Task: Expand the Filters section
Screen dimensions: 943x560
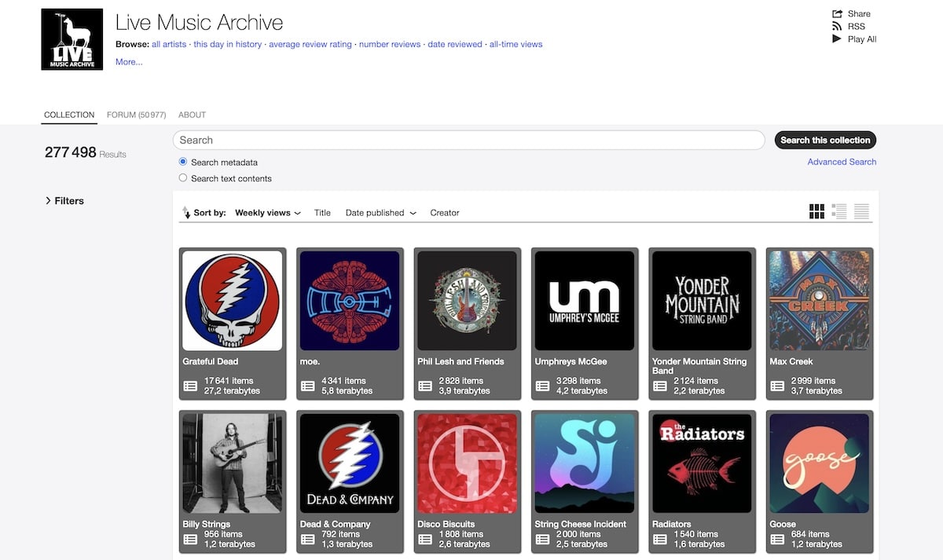Action: point(64,201)
